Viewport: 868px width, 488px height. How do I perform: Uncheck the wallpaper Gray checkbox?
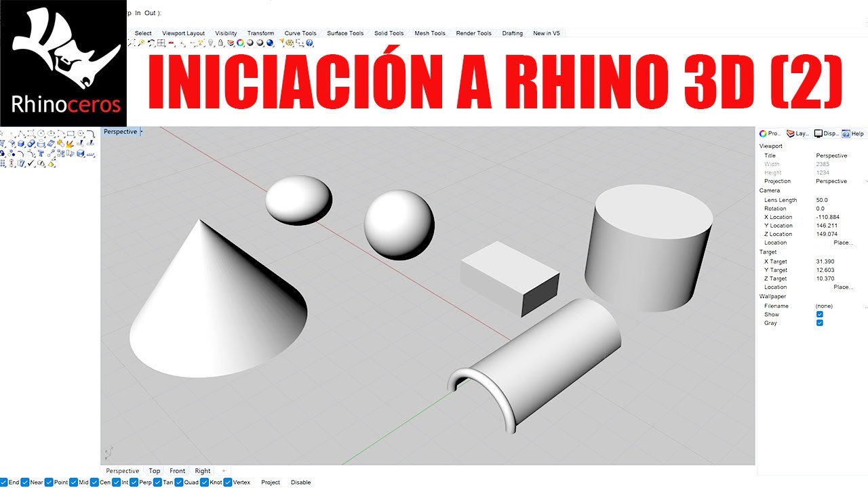[820, 323]
